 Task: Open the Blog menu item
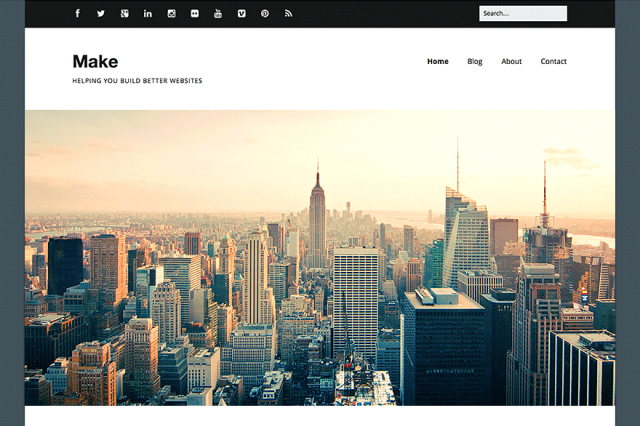tap(475, 61)
